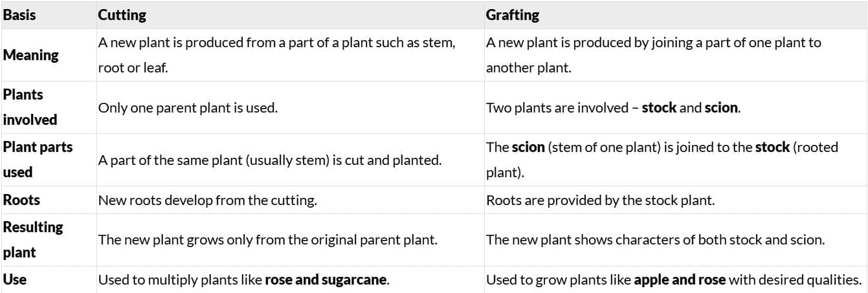
Task: Click the 'Grafting' column header
Action: point(512,14)
